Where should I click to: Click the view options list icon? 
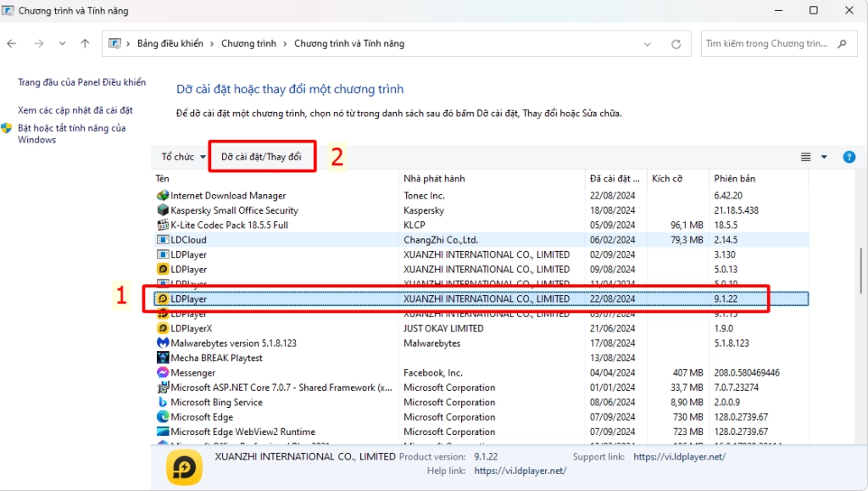coord(806,157)
